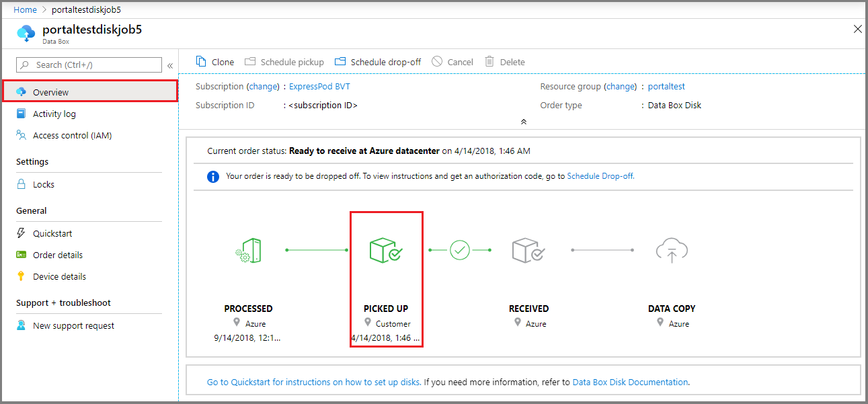Viewport: 868px width, 404px height.
Task: Click the Clone icon in toolbar
Action: [201, 61]
